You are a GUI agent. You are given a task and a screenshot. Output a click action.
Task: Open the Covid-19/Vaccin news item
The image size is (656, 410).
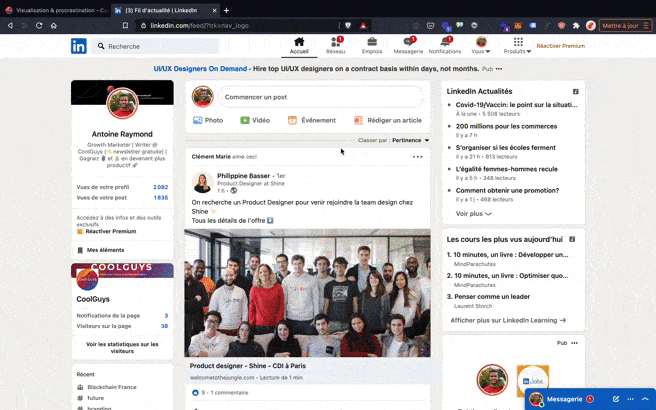pyautogui.click(x=516, y=105)
